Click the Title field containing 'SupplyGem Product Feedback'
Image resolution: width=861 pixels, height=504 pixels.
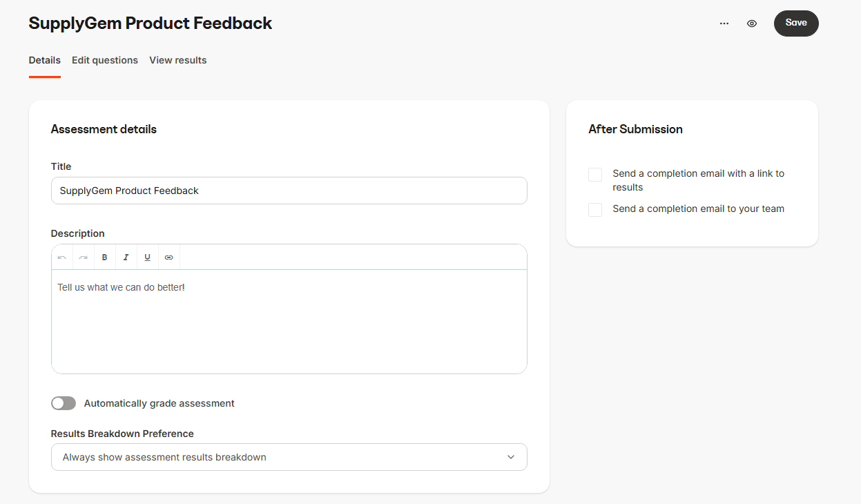[289, 191]
